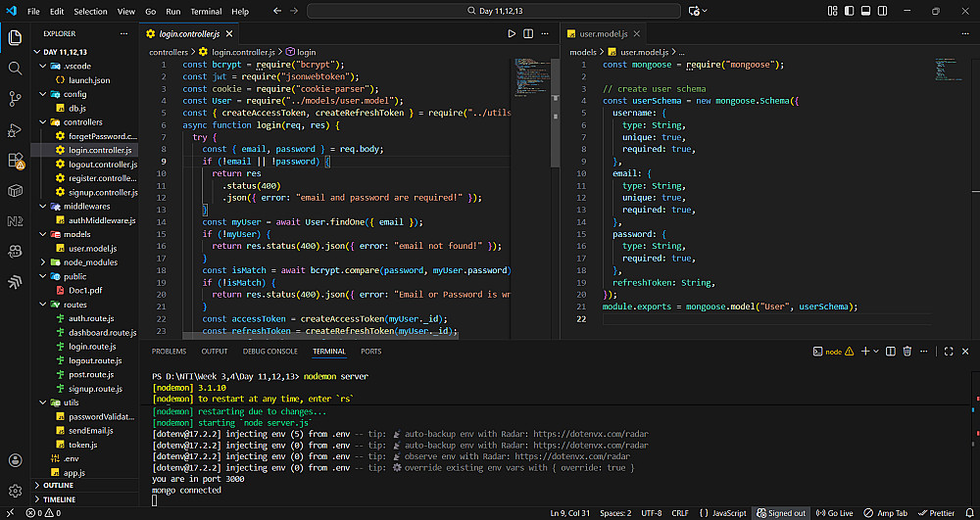Open notifications bell in status bar
Viewport: 980px width, 520px height.
[x=968, y=513]
